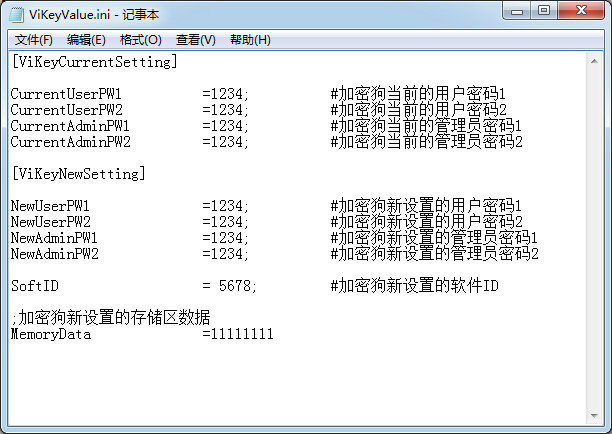Click the window title ViKeyValue.ini - 记事本
The height and width of the screenshot is (434, 612).
coord(94,15)
